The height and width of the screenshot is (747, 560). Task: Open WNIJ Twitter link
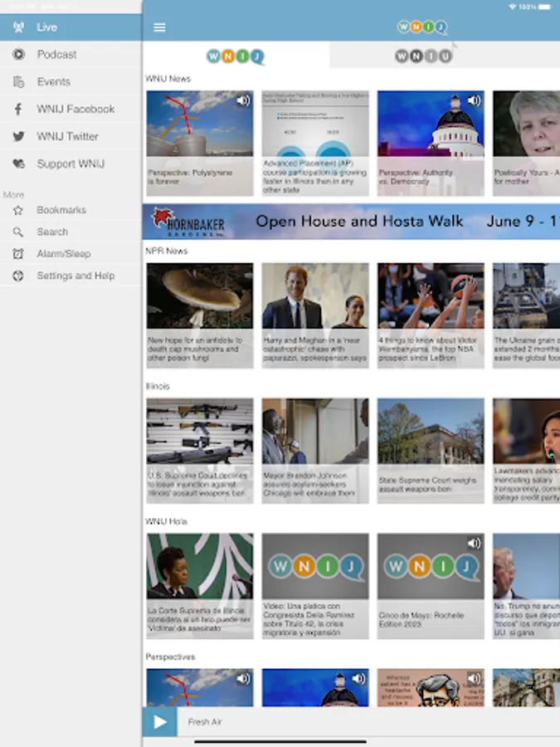pyautogui.click(x=71, y=136)
